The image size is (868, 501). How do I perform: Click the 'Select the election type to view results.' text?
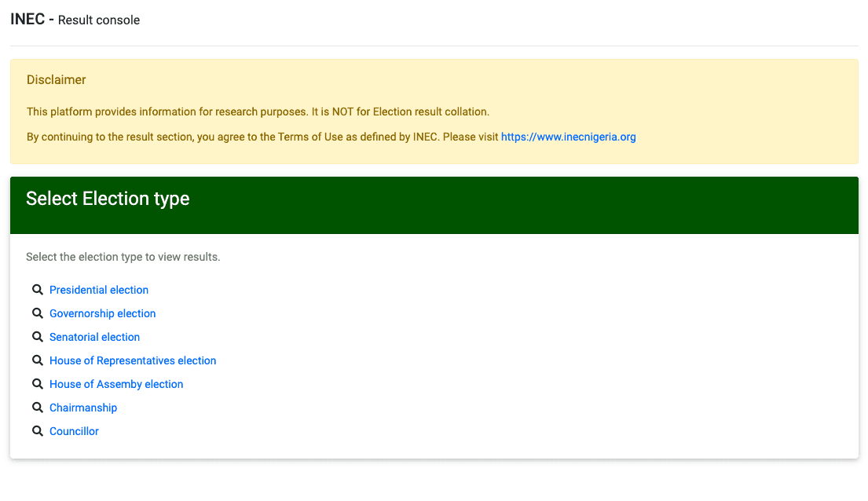pos(123,257)
